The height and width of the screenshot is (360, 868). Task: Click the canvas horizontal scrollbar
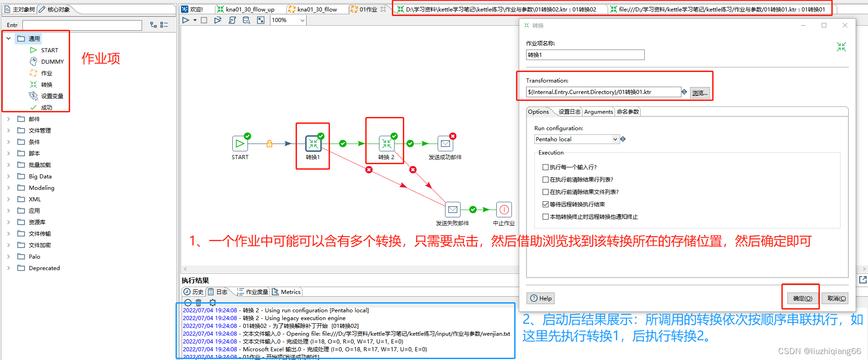pos(351,269)
